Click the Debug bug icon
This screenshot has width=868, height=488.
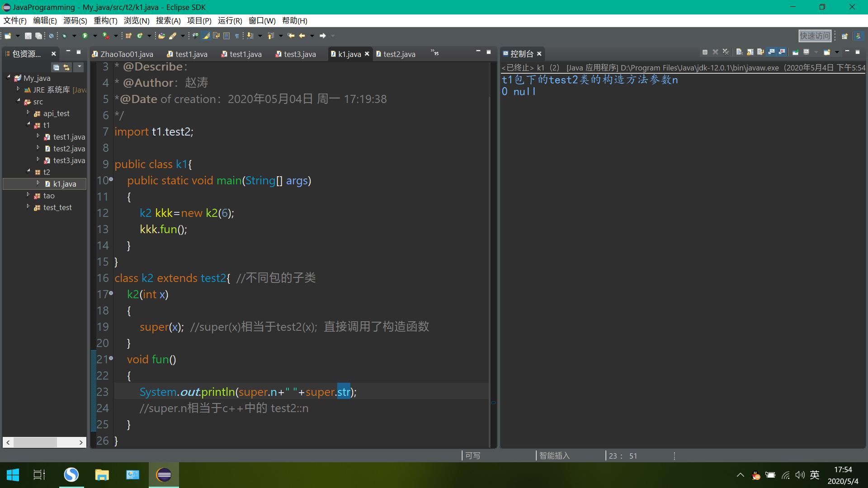tap(64, 36)
